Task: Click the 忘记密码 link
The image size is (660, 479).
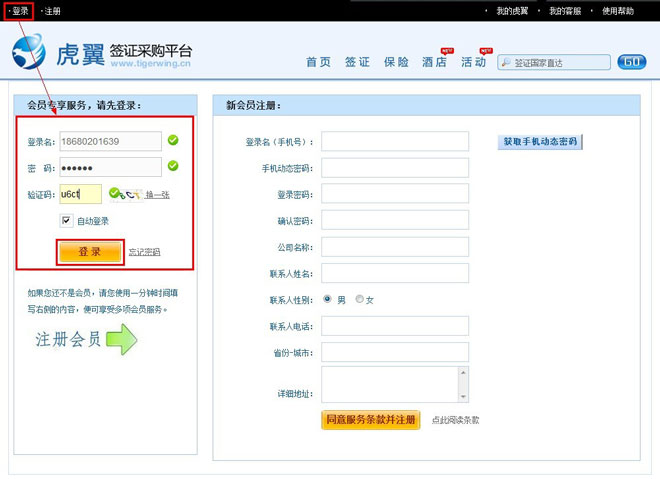Action: [144, 252]
